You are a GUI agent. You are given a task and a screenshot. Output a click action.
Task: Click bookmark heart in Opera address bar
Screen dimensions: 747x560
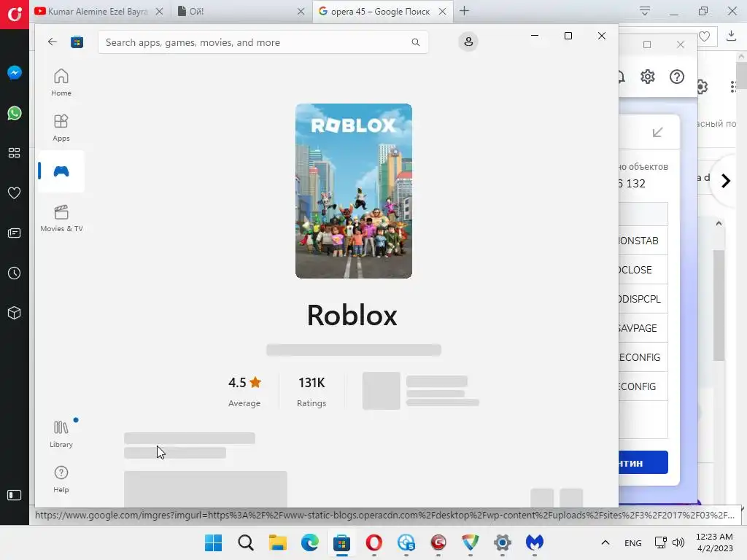tap(704, 36)
